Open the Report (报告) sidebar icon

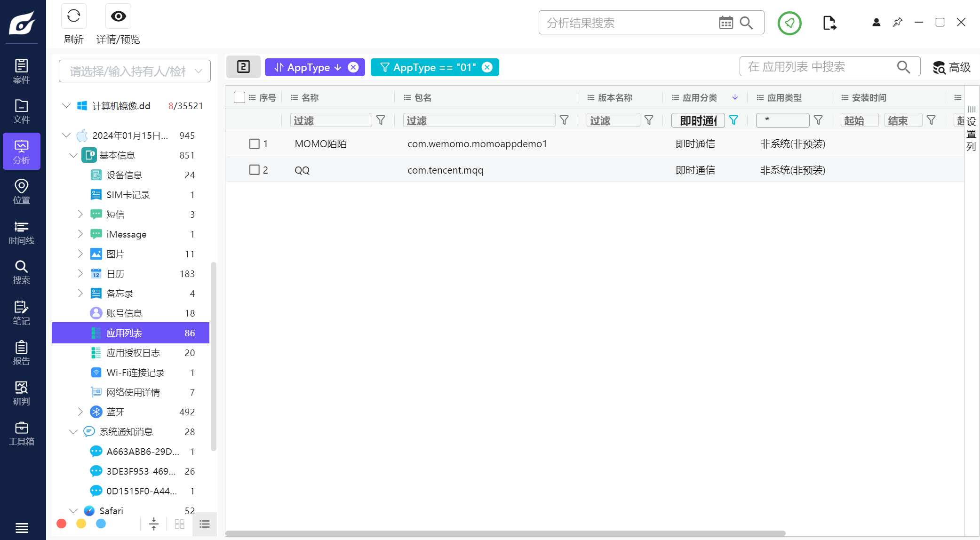tap(21, 353)
